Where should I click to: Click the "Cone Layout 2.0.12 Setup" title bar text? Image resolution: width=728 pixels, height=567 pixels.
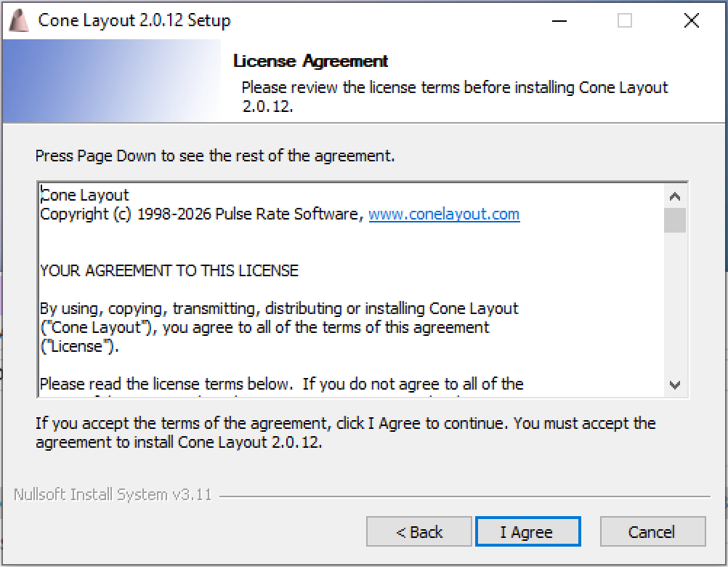[134, 20]
